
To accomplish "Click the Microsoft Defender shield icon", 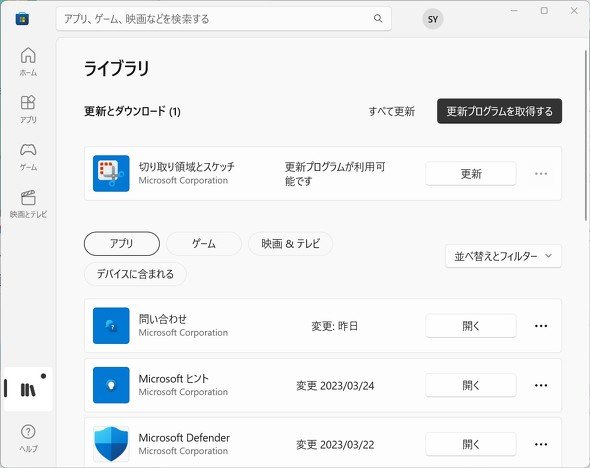I will [111, 444].
